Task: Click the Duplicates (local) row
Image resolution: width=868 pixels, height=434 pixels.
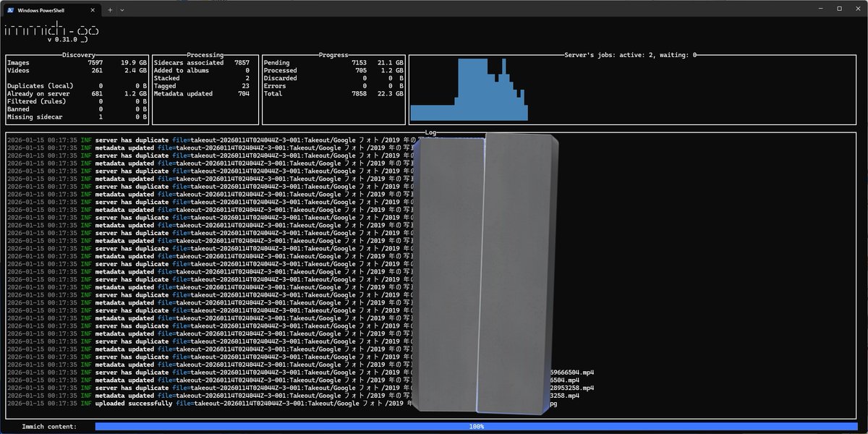Action: pyautogui.click(x=77, y=86)
